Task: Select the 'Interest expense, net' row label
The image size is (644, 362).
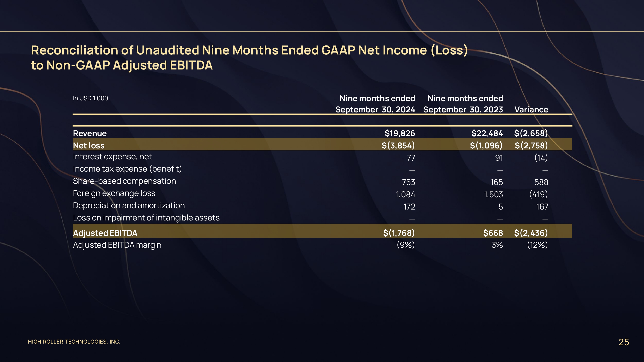Action: pyautogui.click(x=112, y=157)
